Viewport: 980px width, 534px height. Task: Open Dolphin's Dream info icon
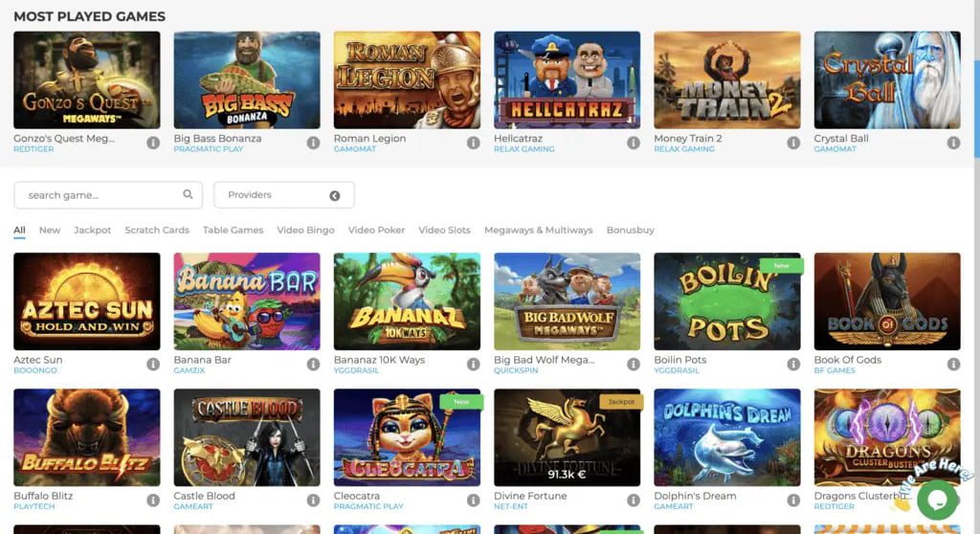(793, 501)
